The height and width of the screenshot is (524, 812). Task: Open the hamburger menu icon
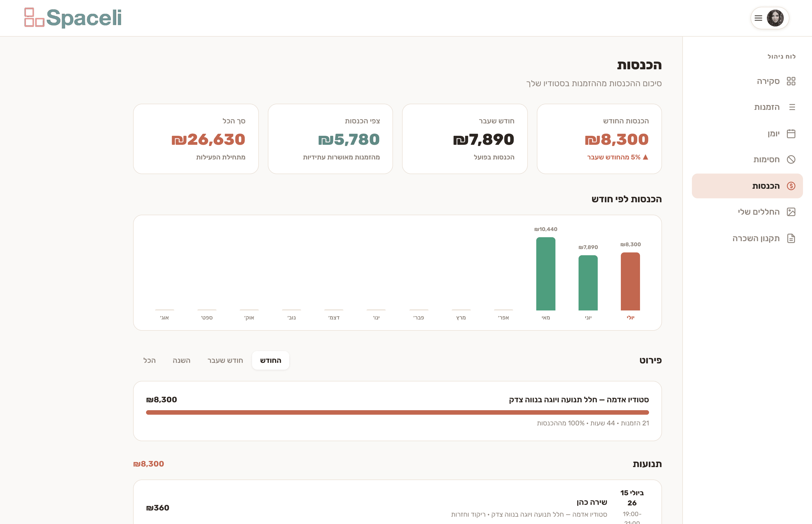pos(758,18)
